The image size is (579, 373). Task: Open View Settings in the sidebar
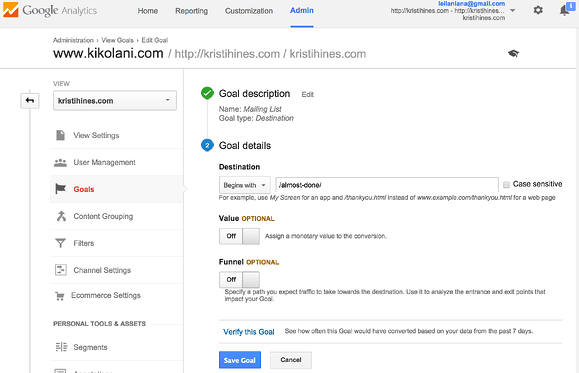click(x=96, y=136)
